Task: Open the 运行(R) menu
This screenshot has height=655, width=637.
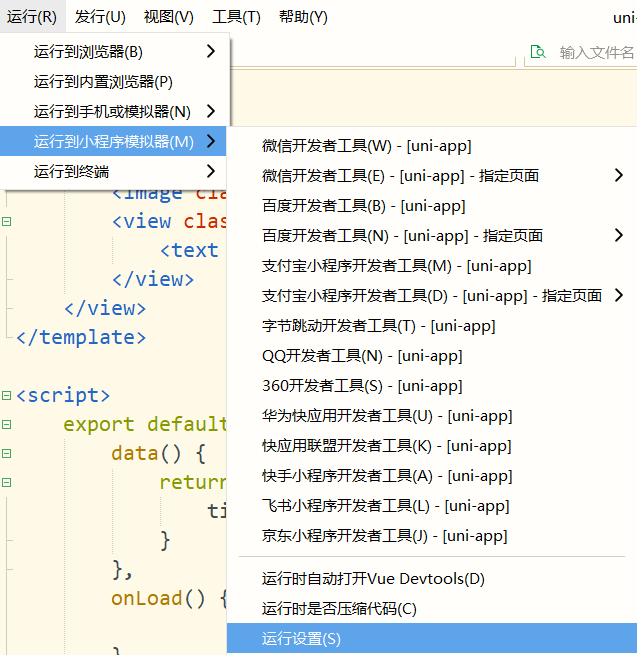Action: coord(32,17)
